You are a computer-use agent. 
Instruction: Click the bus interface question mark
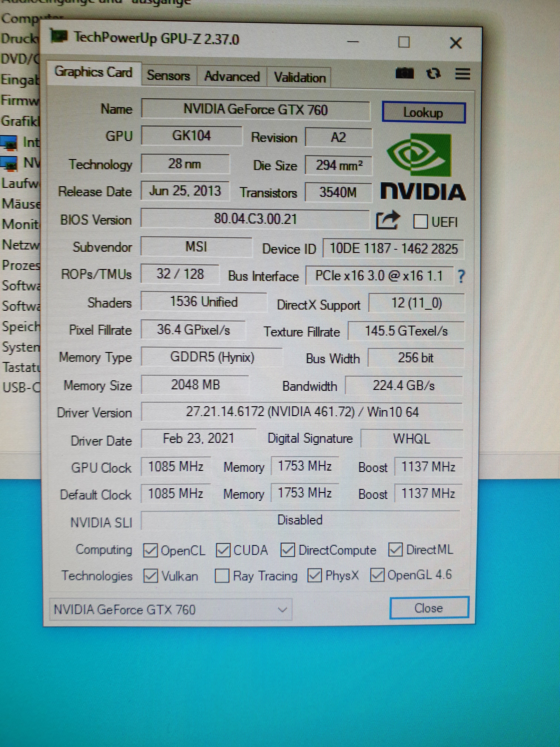[461, 277]
